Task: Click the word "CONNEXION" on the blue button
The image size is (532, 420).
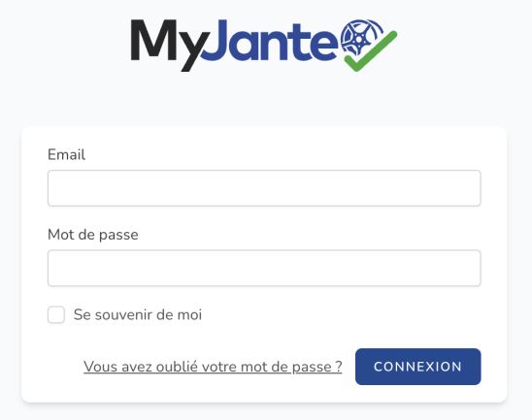Action: (x=418, y=367)
